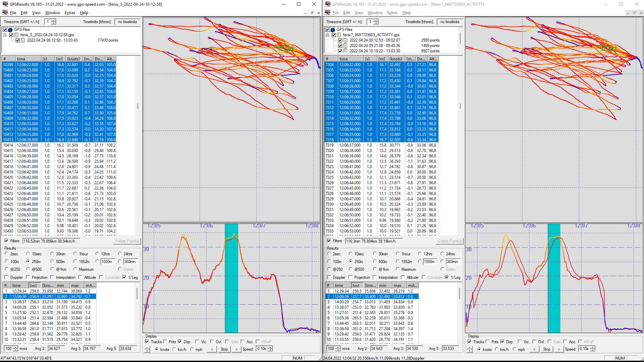Image resolution: width=644 pixels, height=362 pixels.
Task: Collapse the fenix7 ACTIVITY.gpx tree node
Action: point(328,35)
